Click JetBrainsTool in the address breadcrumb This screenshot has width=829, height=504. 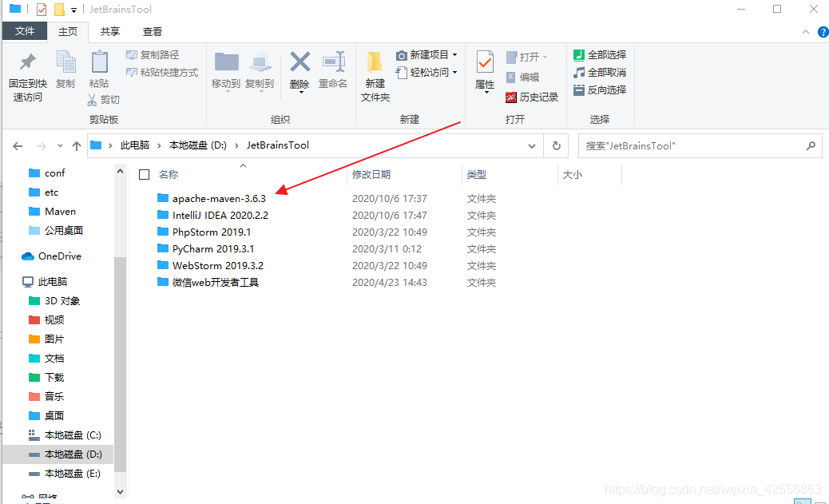(x=278, y=145)
